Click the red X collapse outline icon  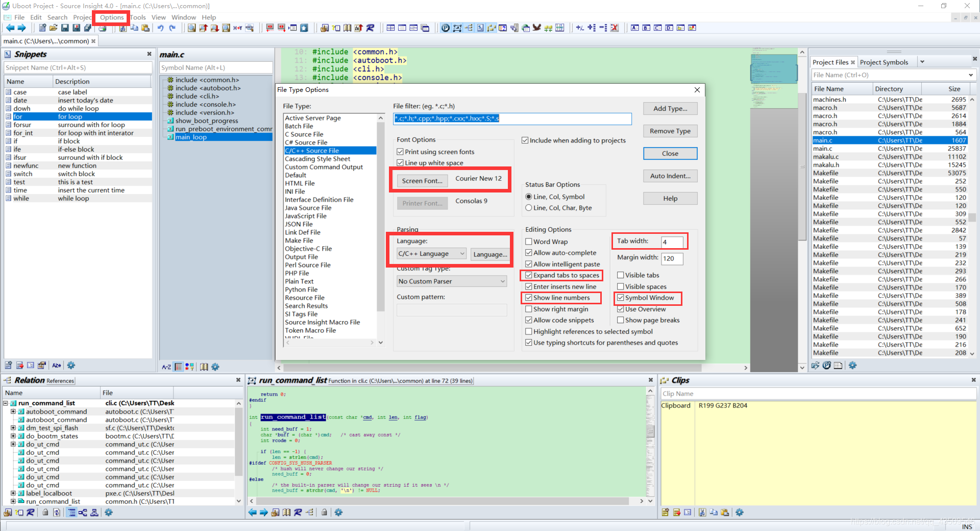pos(615,28)
